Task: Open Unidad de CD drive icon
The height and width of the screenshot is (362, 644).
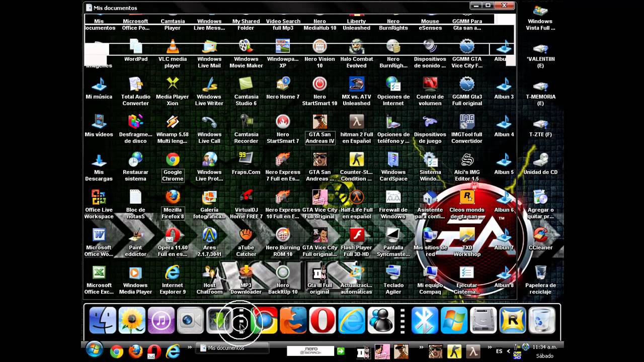Action: coord(540,164)
